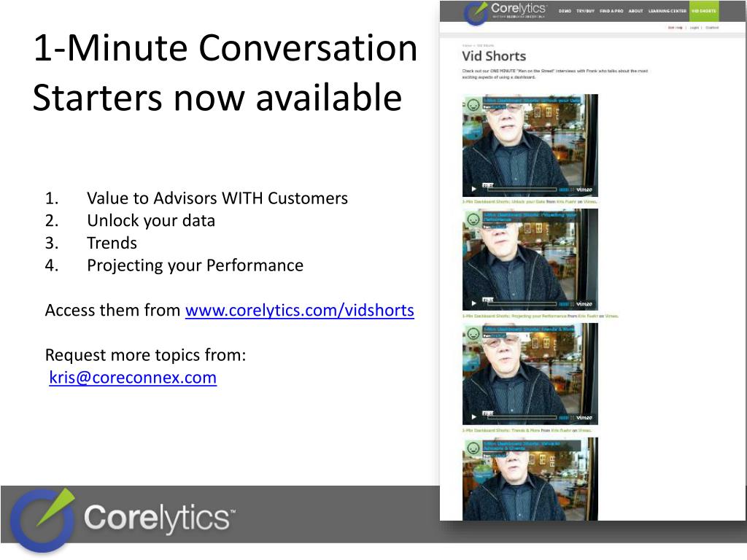Viewport: 747px width, 560px height.
Task: Click volume bars on Trends & More video
Action: point(565,418)
